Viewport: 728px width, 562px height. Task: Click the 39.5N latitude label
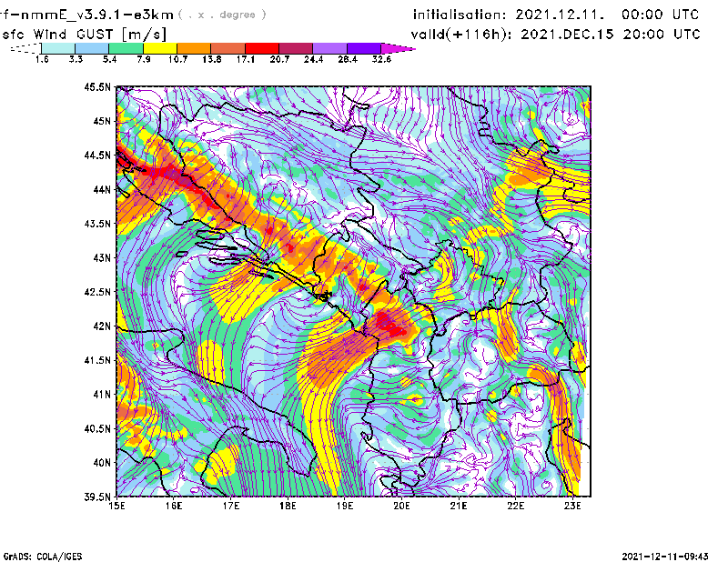point(97,497)
